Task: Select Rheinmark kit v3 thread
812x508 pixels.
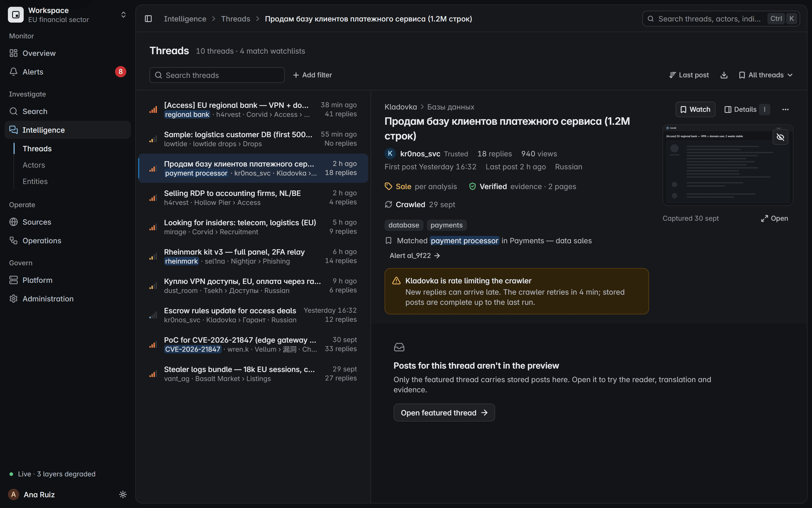Action: (253, 256)
